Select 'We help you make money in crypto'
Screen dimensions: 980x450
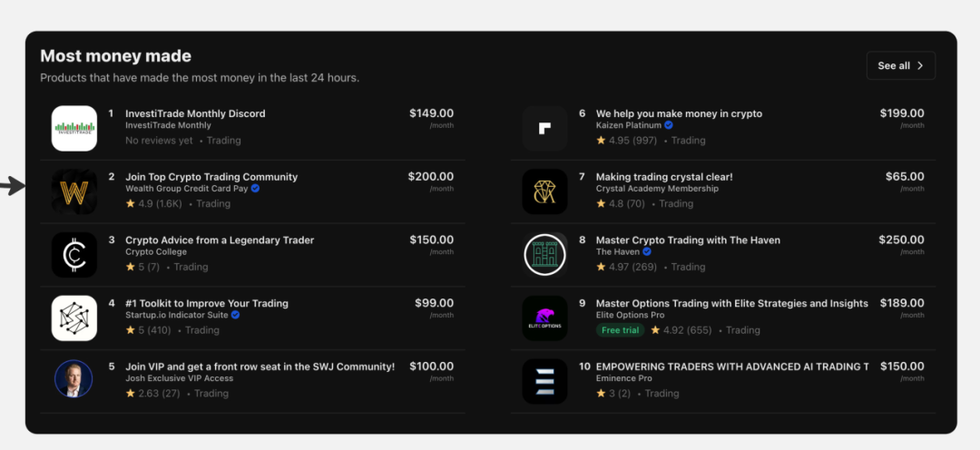[x=679, y=113]
